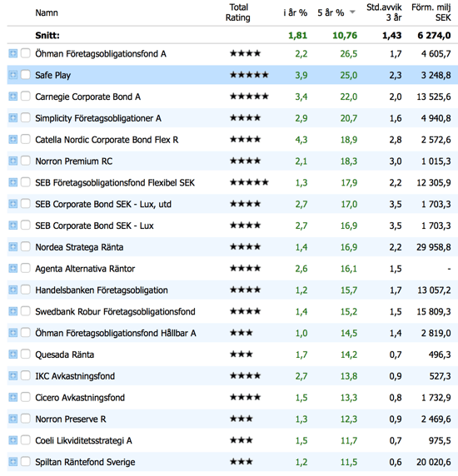Expand the Öhman Företagsobligationsfond A row plus icon
The width and height of the screenshot is (458, 476).
[x=12, y=54]
